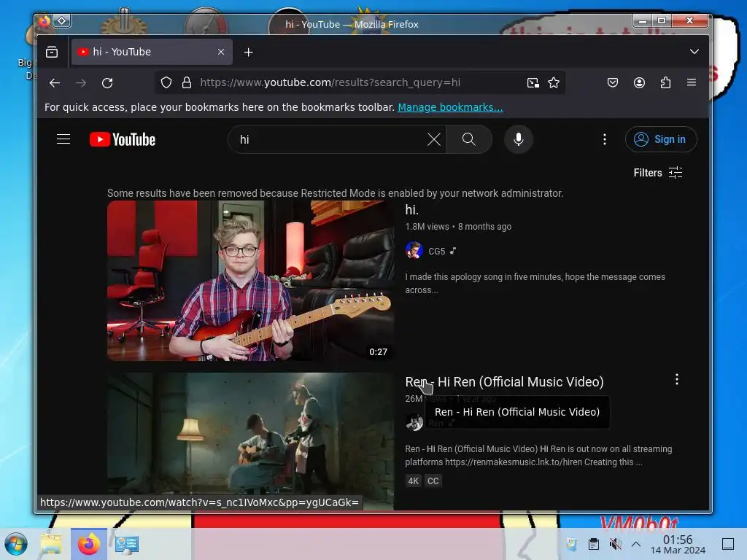This screenshot has width=747, height=560.
Task: Launch file manager from taskbar
Action: pyautogui.click(x=52, y=544)
